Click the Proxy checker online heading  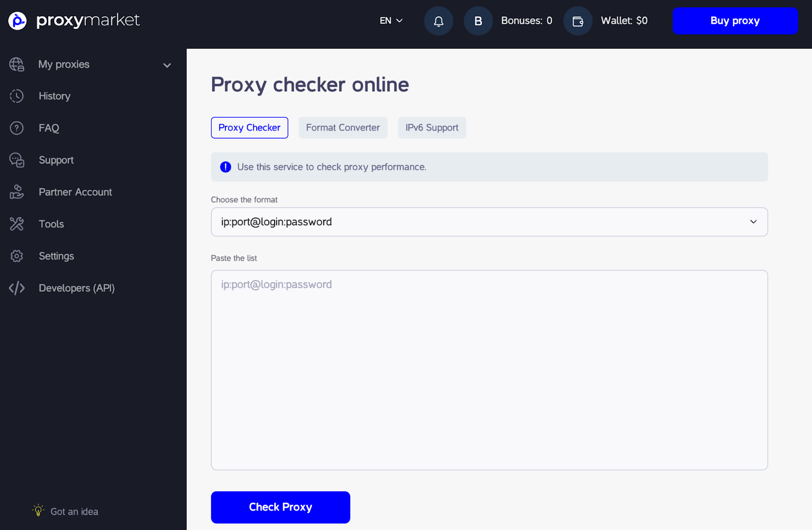pyautogui.click(x=310, y=85)
